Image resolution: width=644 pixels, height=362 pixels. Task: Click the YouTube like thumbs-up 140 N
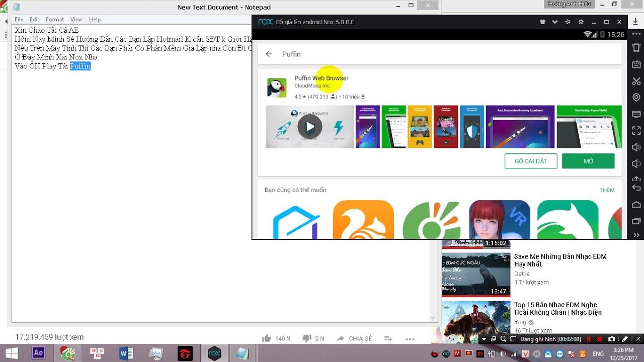pyautogui.click(x=276, y=338)
